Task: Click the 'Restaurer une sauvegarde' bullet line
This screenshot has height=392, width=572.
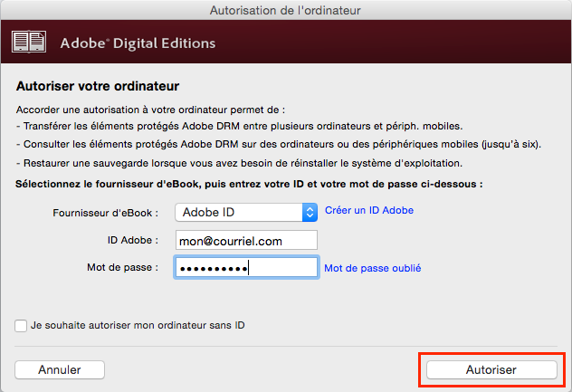Action: click(239, 163)
